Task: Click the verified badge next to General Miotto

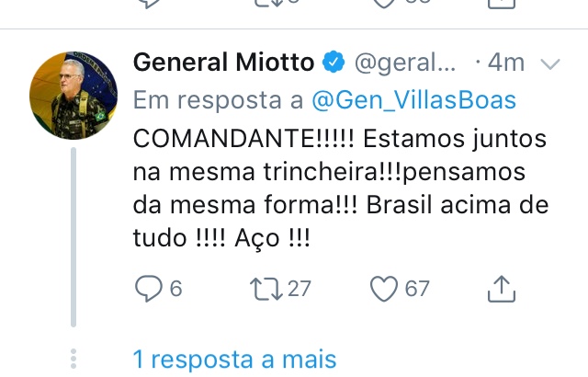Action: (x=334, y=63)
